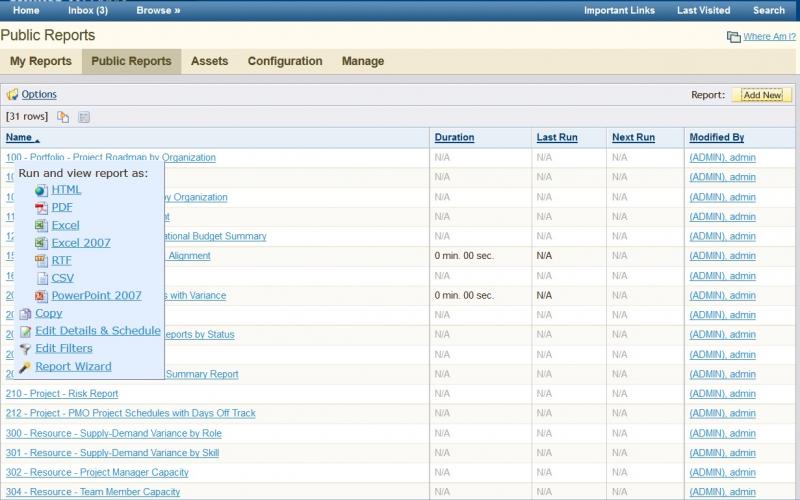Run the report as RTF

pyautogui.click(x=61, y=260)
